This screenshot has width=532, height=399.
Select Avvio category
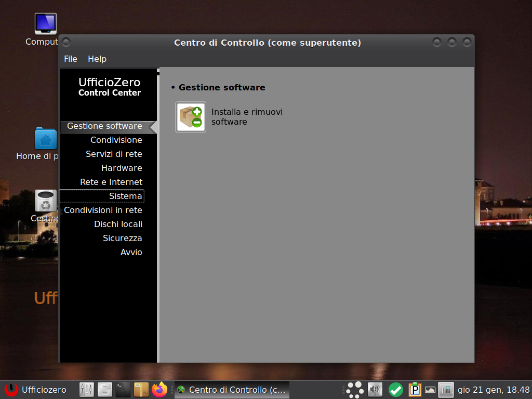click(x=131, y=252)
